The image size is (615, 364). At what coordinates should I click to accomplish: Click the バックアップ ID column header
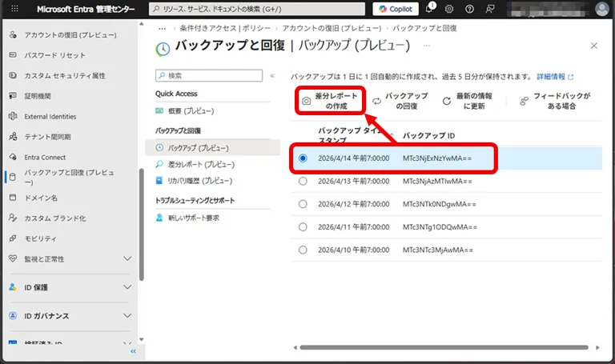[x=428, y=135]
